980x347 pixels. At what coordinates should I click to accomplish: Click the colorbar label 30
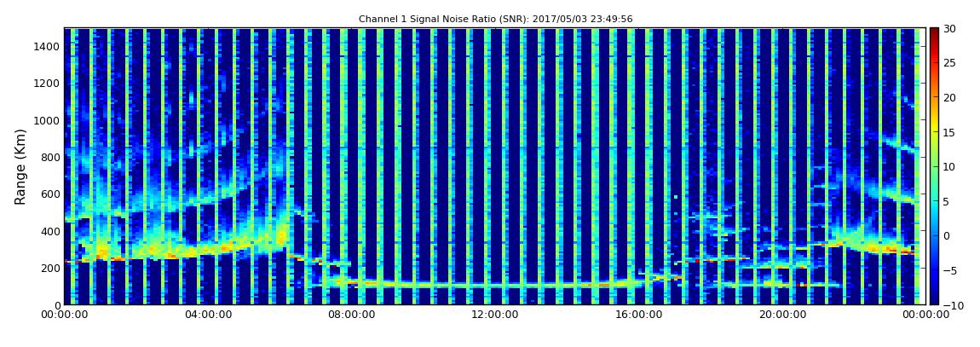coord(950,28)
